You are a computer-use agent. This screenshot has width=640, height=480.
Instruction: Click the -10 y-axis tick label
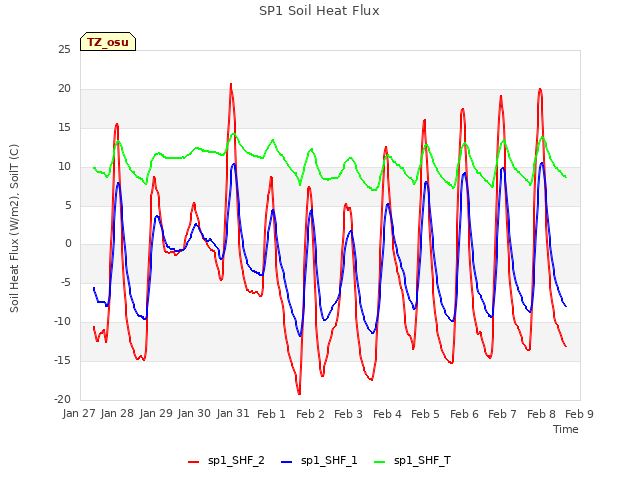(62, 322)
